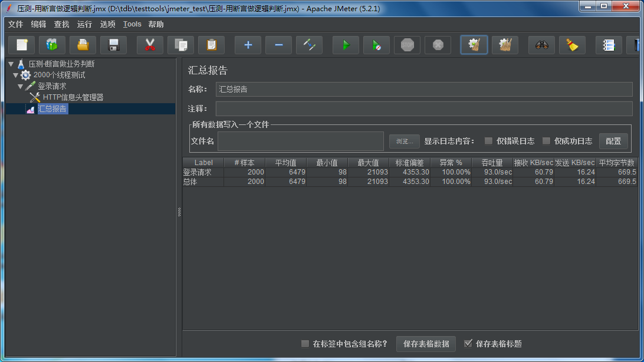The height and width of the screenshot is (362, 644).
Task: Select the summary report chart icon
Action: [x=31, y=108]
